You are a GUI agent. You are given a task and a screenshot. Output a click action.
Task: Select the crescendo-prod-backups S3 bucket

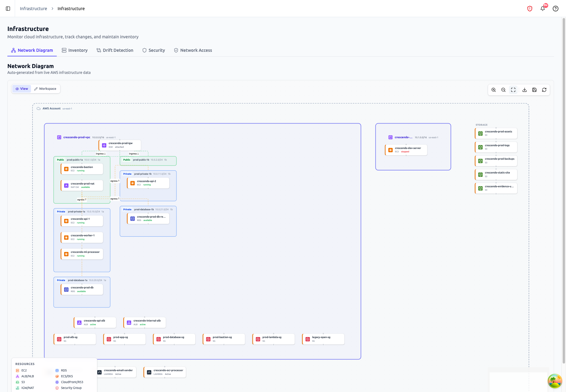click(496, 161)
